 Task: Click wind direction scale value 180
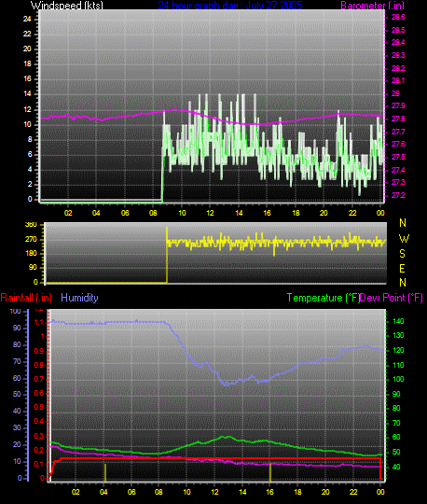(31, 254)
